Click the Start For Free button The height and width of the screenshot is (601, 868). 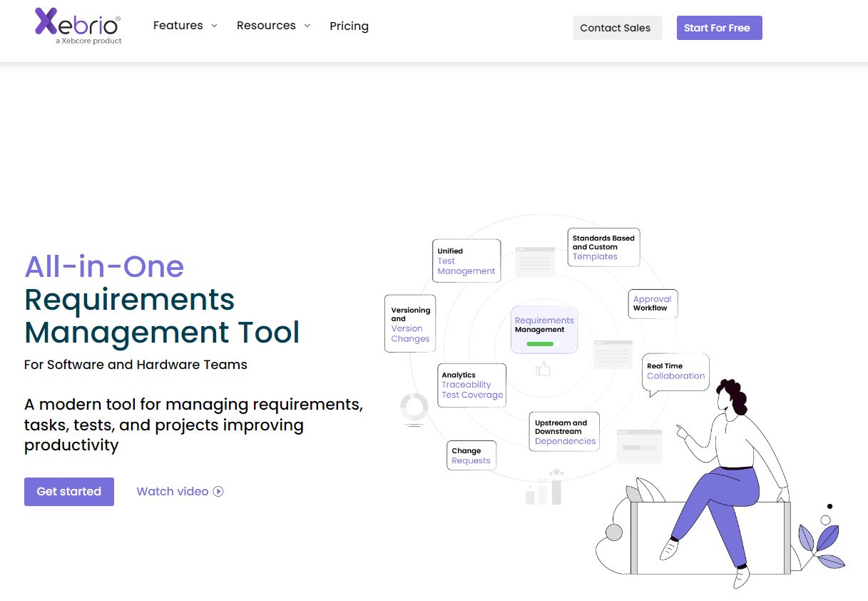pos(719,28)
